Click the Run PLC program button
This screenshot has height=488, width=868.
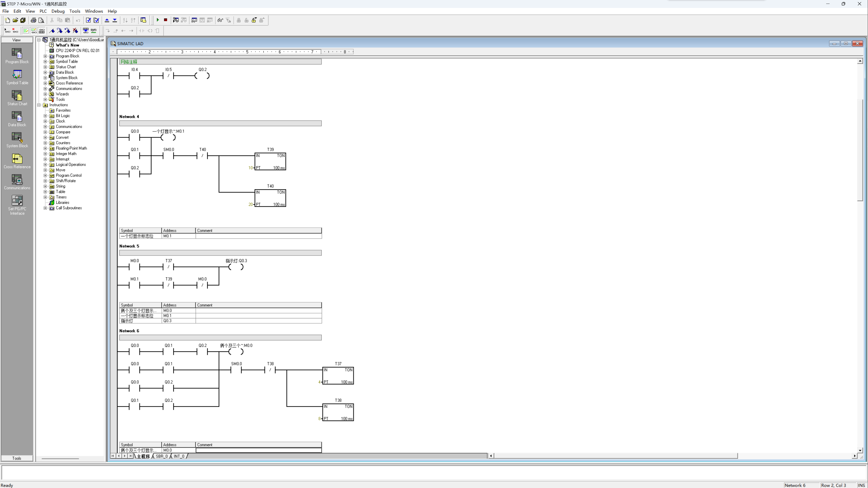[x=157, y=20]
